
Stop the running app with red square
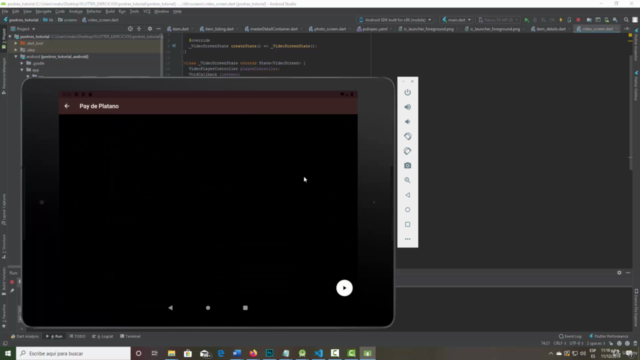[x=578, y=20]
